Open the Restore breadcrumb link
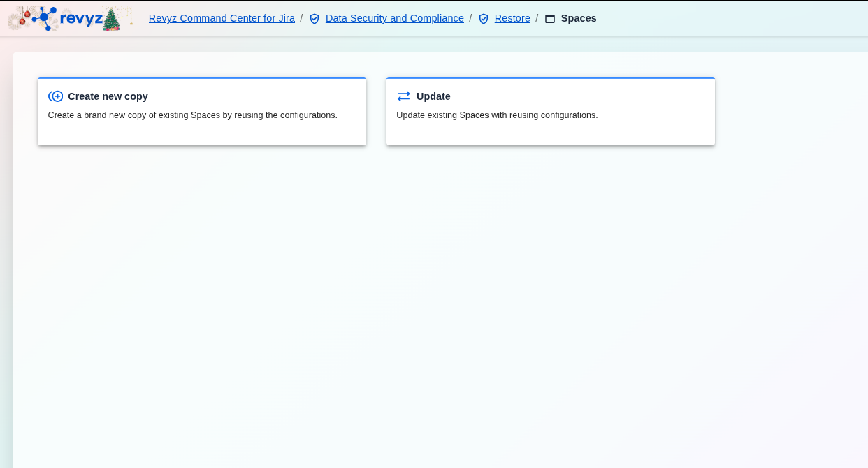 pyautogui.click(x=512, y=18)
